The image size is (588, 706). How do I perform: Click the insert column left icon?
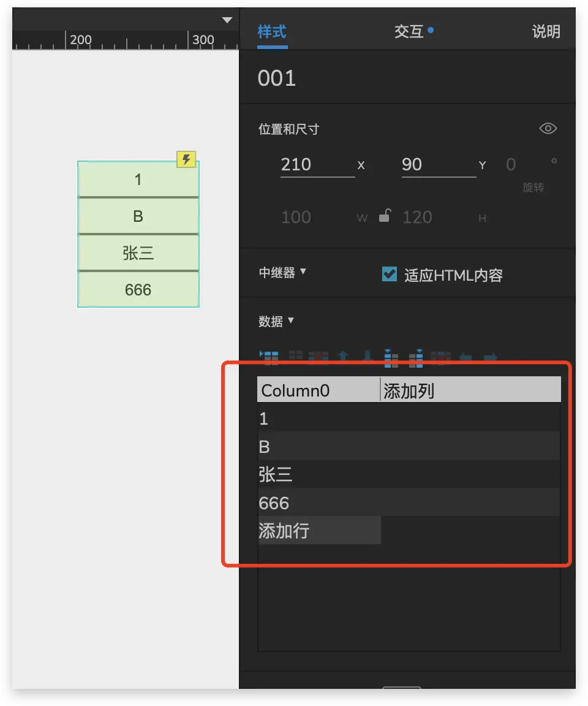coord(391,359)
